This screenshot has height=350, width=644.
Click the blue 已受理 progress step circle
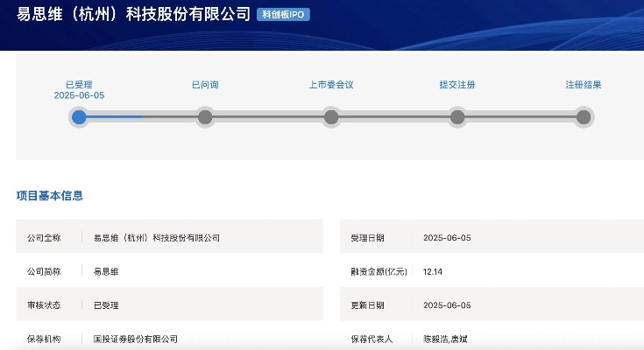click(x=79, y=116)
